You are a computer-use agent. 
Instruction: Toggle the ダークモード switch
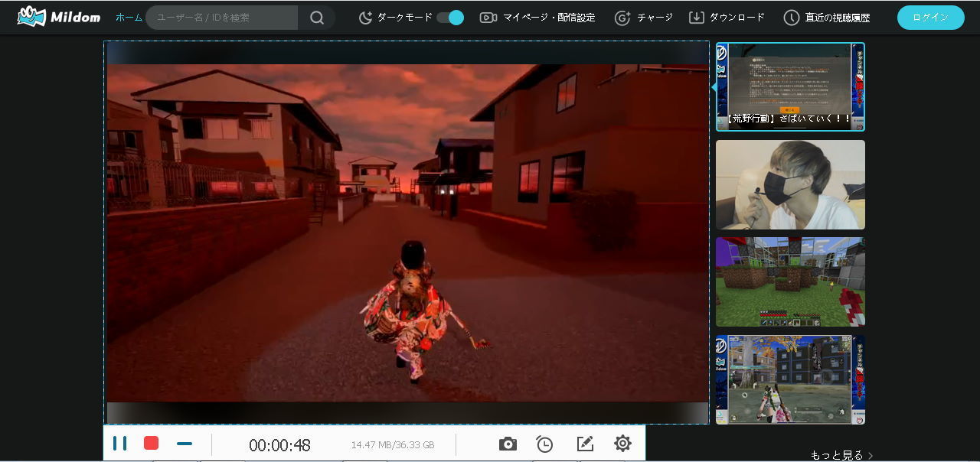pyautogui.click(x=450, y=18)
